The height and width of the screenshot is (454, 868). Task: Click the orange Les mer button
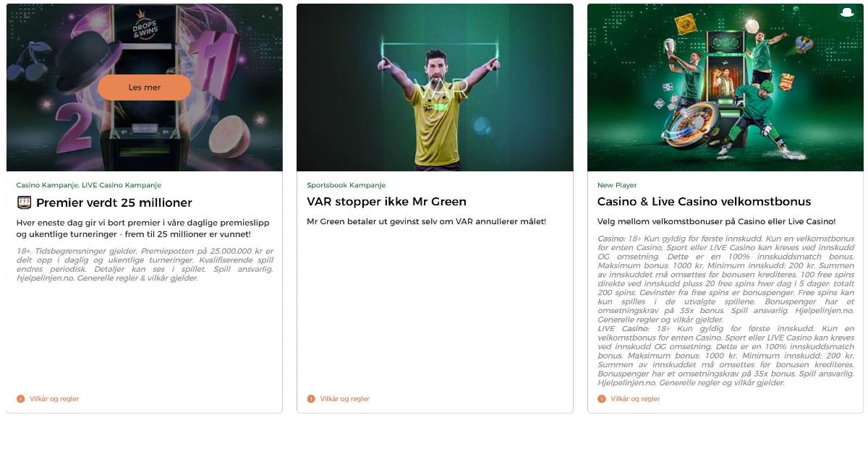145,87
